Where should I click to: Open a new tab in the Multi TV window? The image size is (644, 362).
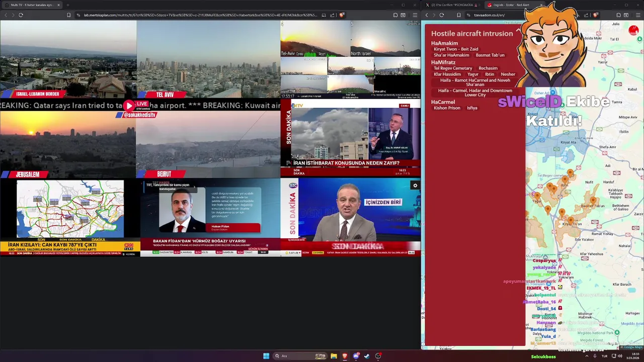pyautogui.click(x=68, y=5)
